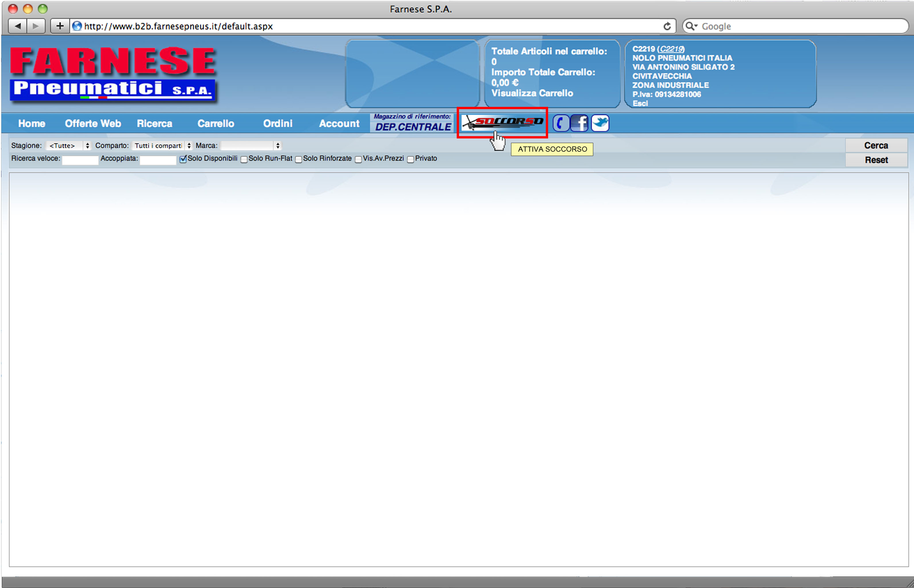The image size is (914, 588).
Task: Enable the Solo Rinforzate checkbox
Action: point(298,159)
